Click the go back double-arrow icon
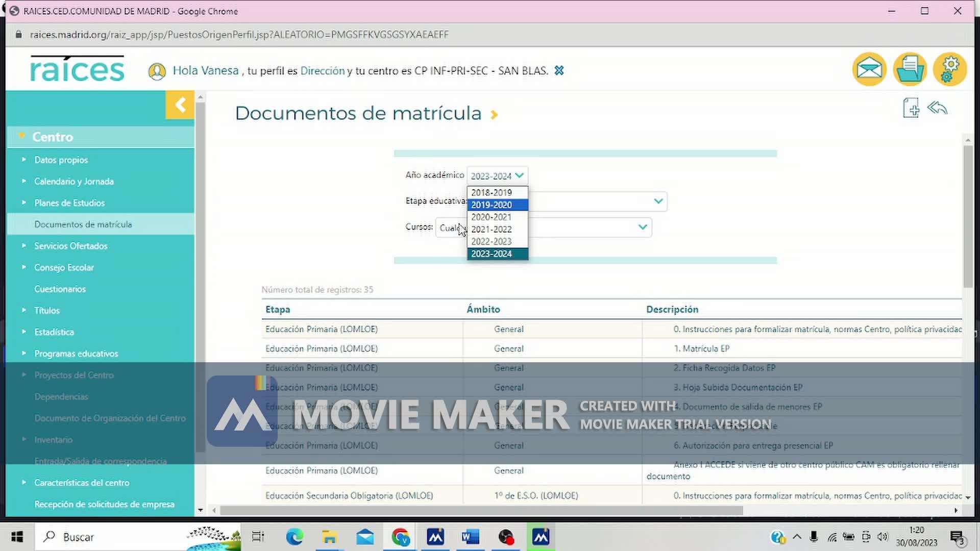The height and width of the screenshot is (551, 980). coord(937,108)
